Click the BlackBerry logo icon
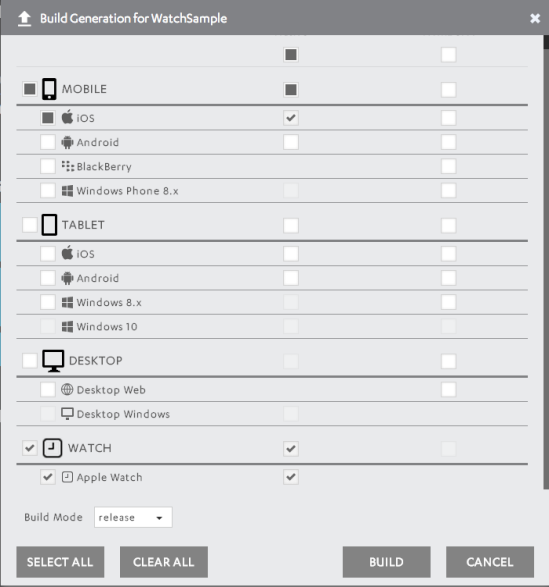The width and height of the screenshot is (549, 587). pyautogui.click(x=68, y=166)
